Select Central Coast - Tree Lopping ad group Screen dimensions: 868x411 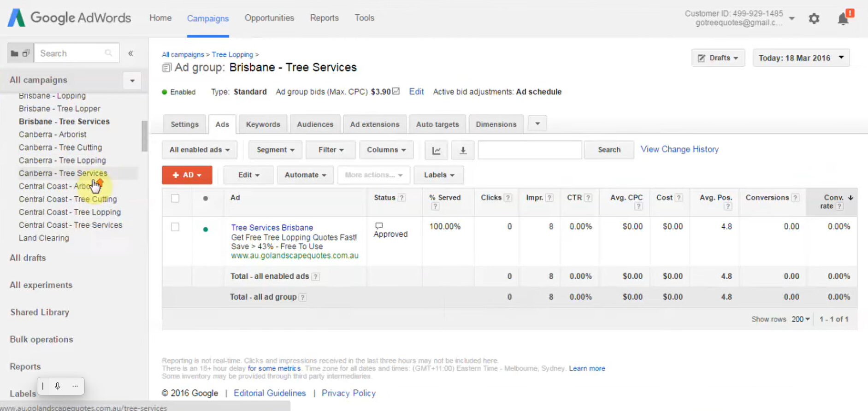coord(70,212)
